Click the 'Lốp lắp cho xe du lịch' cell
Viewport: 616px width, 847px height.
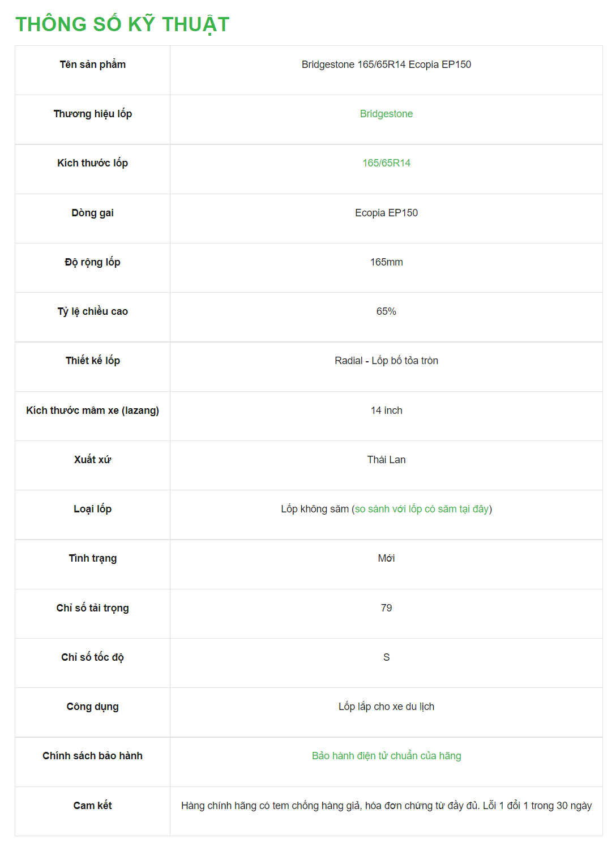(x=386, y=707)
